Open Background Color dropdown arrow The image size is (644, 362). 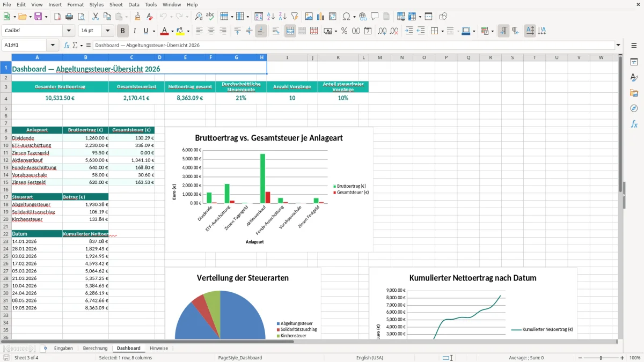click(x=188, y=31)
